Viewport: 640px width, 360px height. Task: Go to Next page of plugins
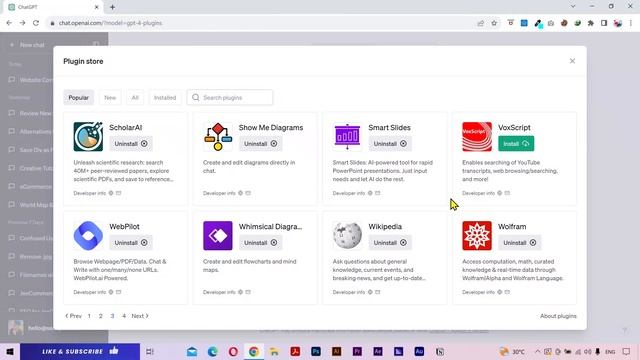[140, 316]
